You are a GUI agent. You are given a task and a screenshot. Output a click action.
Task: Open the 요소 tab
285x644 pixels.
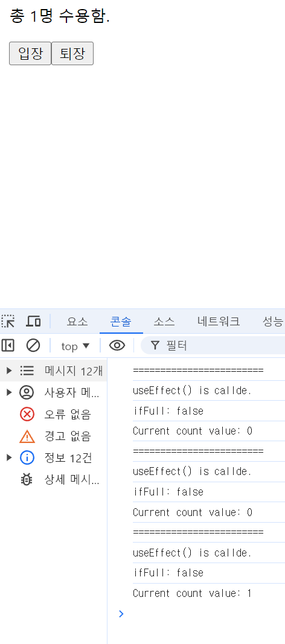tap(77, 322)
